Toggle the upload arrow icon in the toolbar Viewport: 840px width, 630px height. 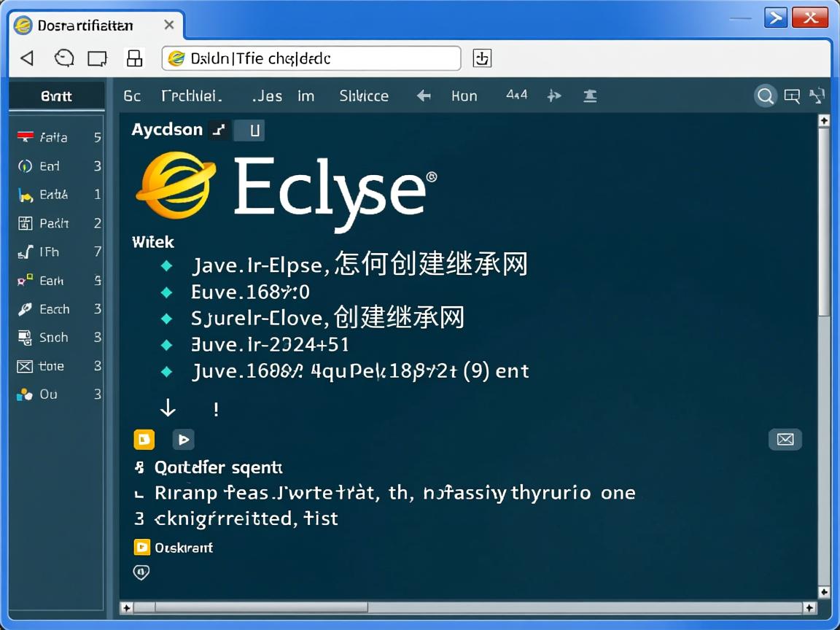tap(590, 96)
